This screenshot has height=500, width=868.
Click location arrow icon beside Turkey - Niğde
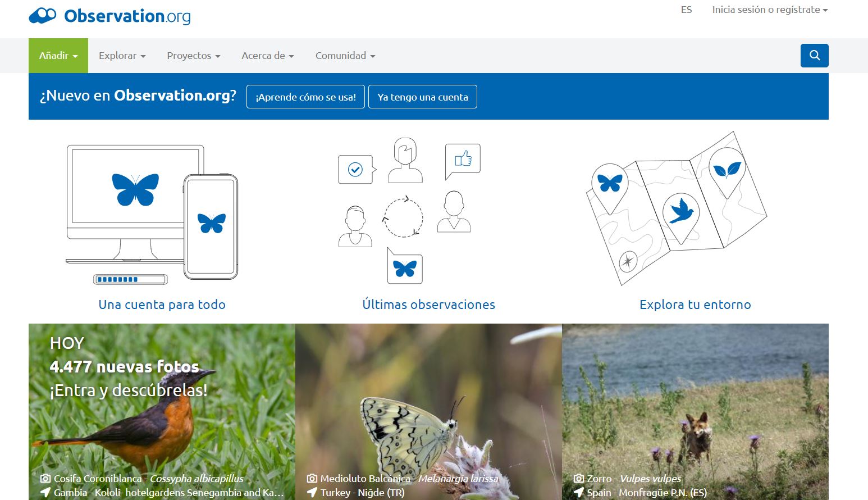tap(312, 493)
